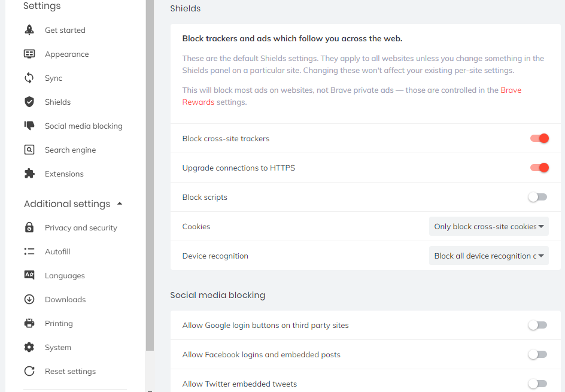
Task: Open Languages settings
Action: (x=65, y=276)
